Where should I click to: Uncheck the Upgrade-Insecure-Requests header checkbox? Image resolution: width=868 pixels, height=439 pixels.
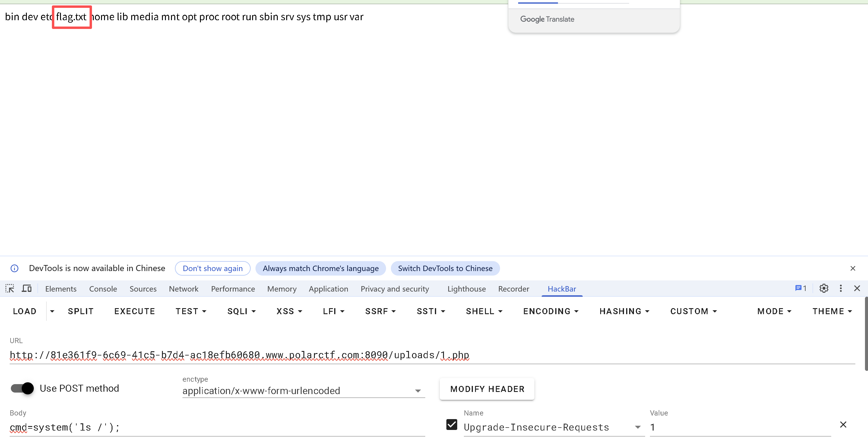pyautogui.click(x=451, y=425)
